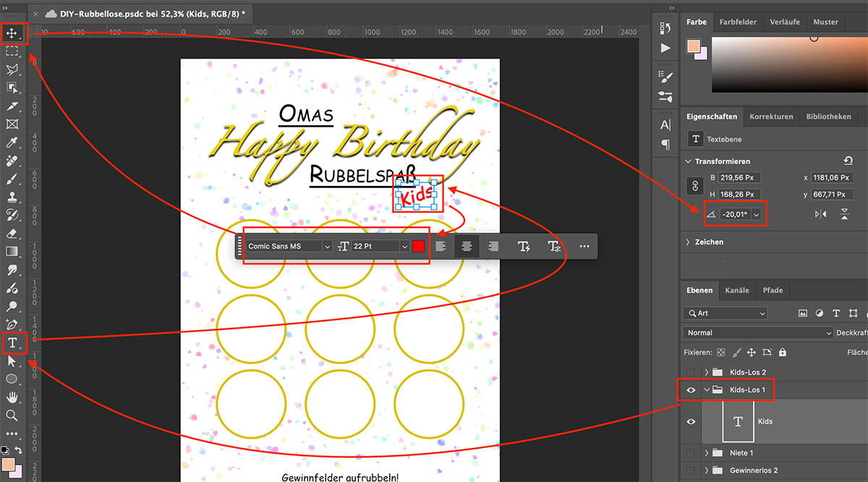The height and width of the screenshot is (482, 868).
Task: Toggle lock all padlock icon
Action: pos(782,352)
